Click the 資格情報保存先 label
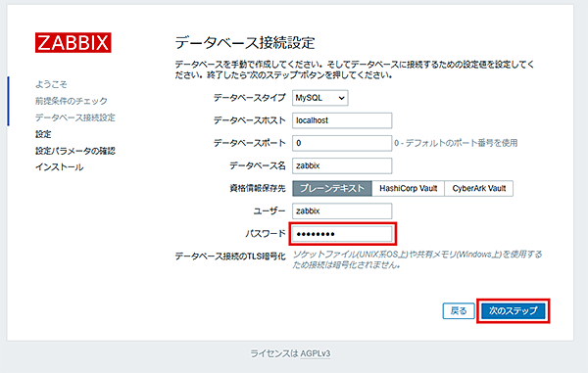Viewport: 588px width, 373px height. (x=258, y=188)
